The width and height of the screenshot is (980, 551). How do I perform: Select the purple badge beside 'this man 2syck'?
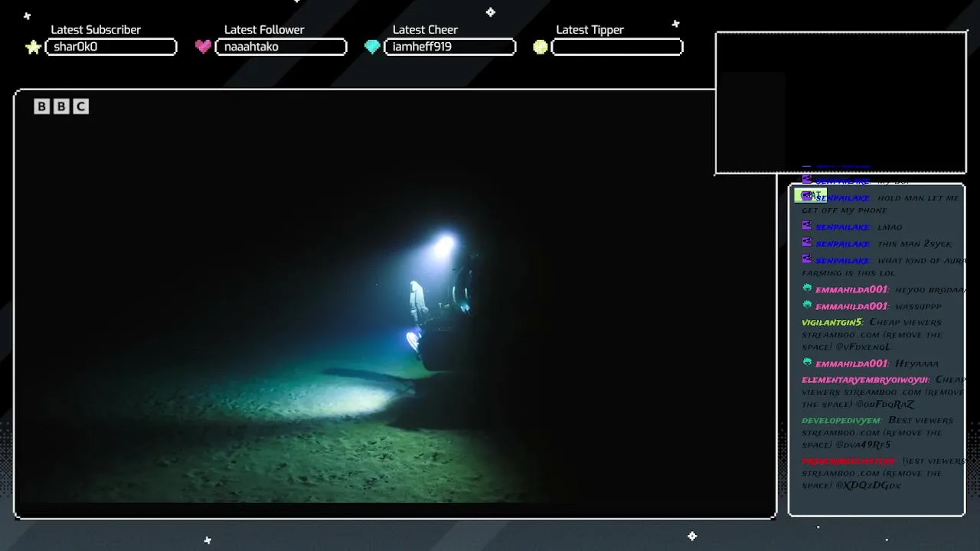pos(807,243)
